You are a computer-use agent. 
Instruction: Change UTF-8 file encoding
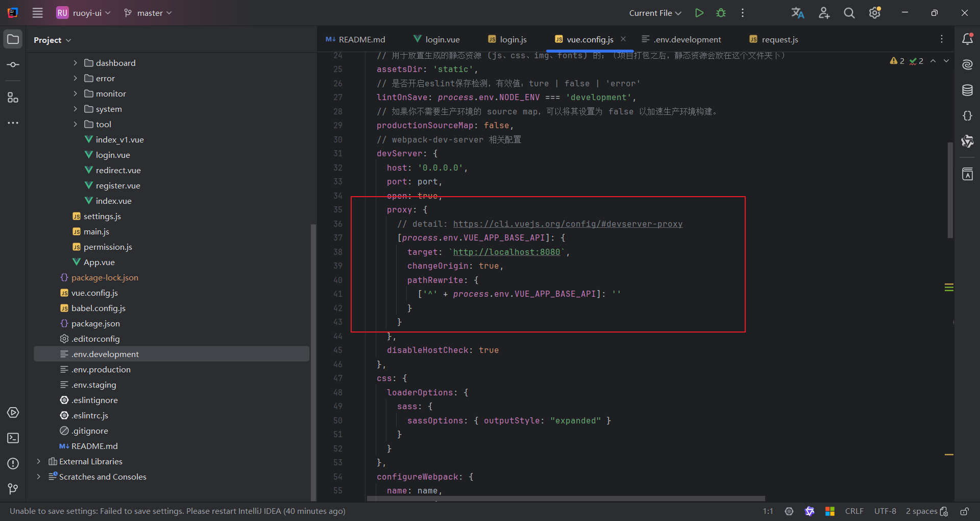(x=885, y=511)
